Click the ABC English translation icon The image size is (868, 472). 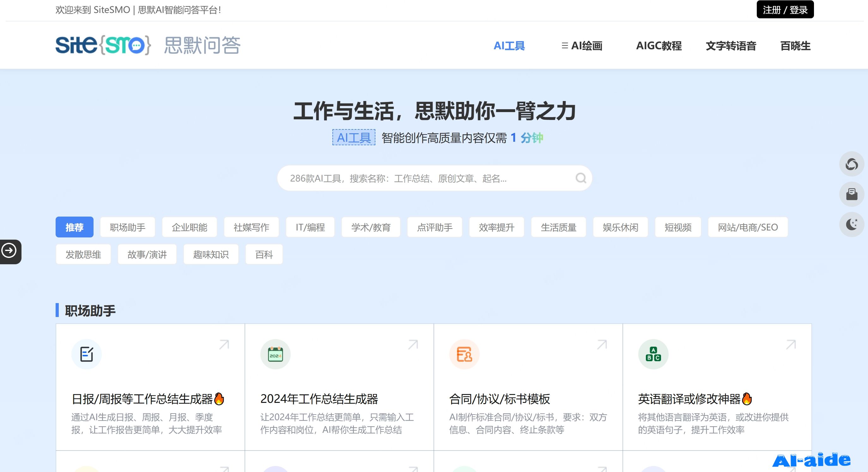coord(653,354)
